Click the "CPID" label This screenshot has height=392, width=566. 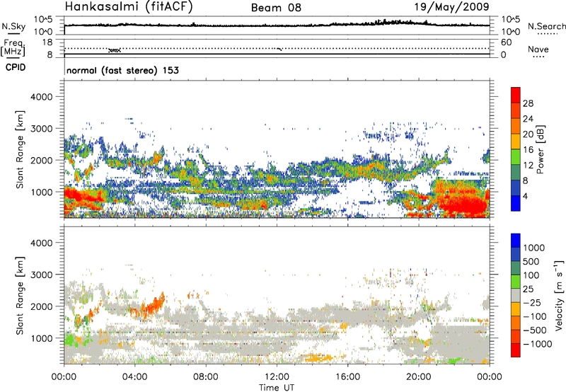[x=16, y=67]
